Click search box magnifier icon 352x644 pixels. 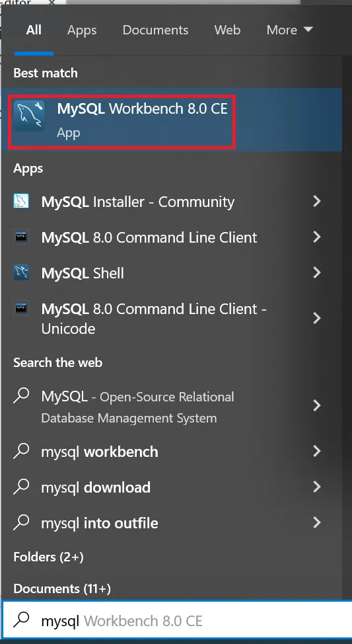coord(22,620)
